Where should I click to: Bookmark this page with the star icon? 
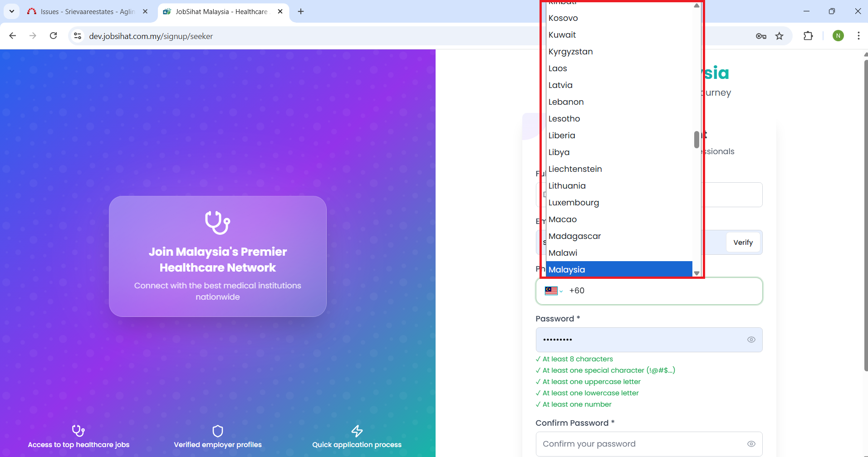779,36
